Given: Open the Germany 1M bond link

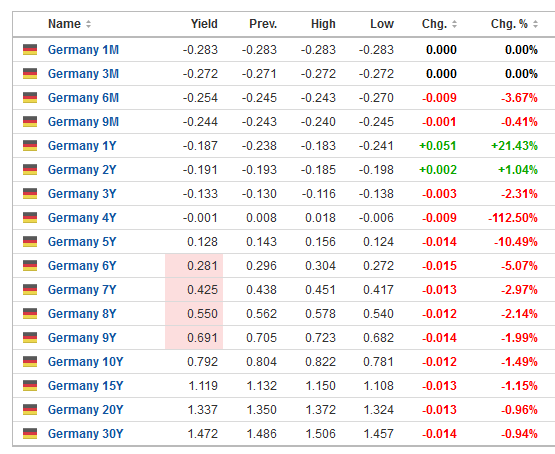Looking at the screenshot, I should pos(83,50).
